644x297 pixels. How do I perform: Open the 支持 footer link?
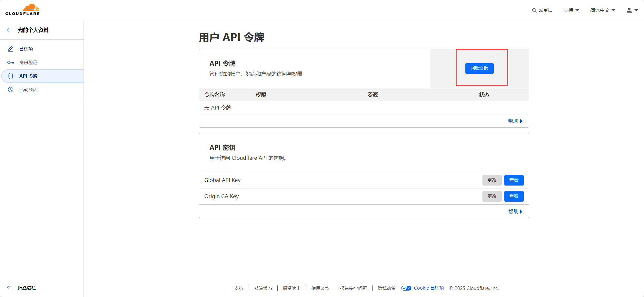tap(239, 288)
